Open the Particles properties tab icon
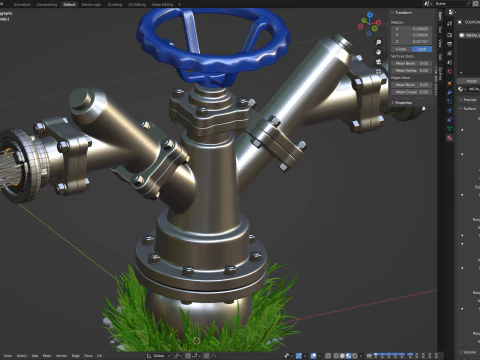The width and height of the screenshot is (480, 360). coord(450,101)
